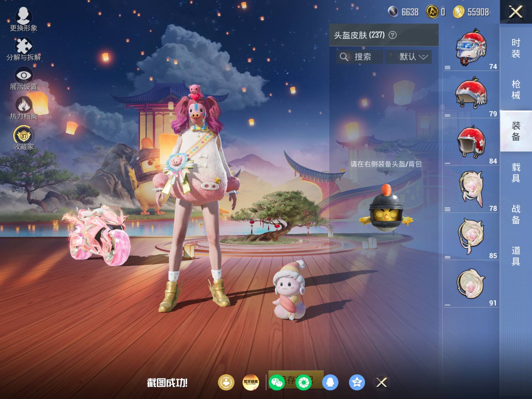Click the chick helmet preview model
The image size is (532, 399).
click(x=386, y=207)
